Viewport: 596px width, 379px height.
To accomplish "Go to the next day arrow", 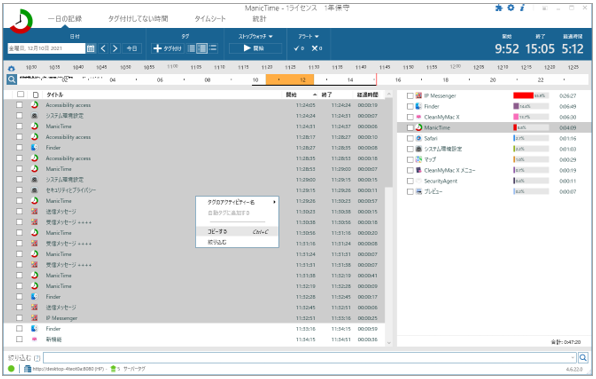I will (x=115, y=48).
